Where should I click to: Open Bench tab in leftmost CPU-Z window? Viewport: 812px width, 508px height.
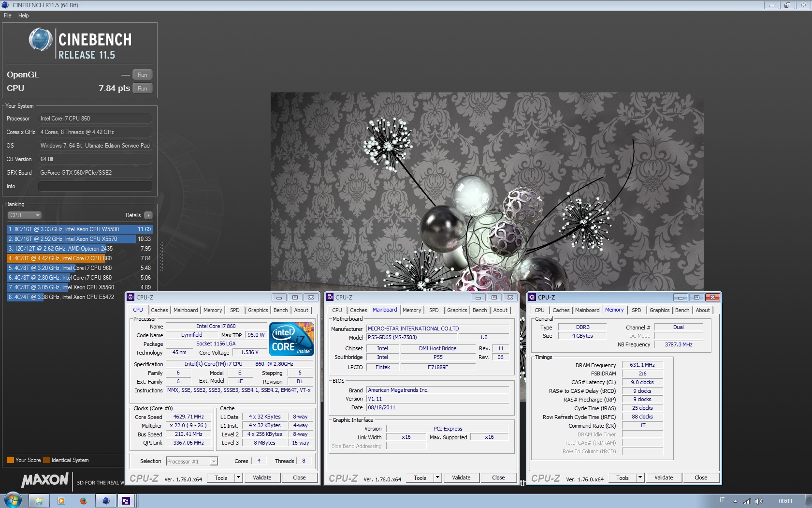(280, 310)
